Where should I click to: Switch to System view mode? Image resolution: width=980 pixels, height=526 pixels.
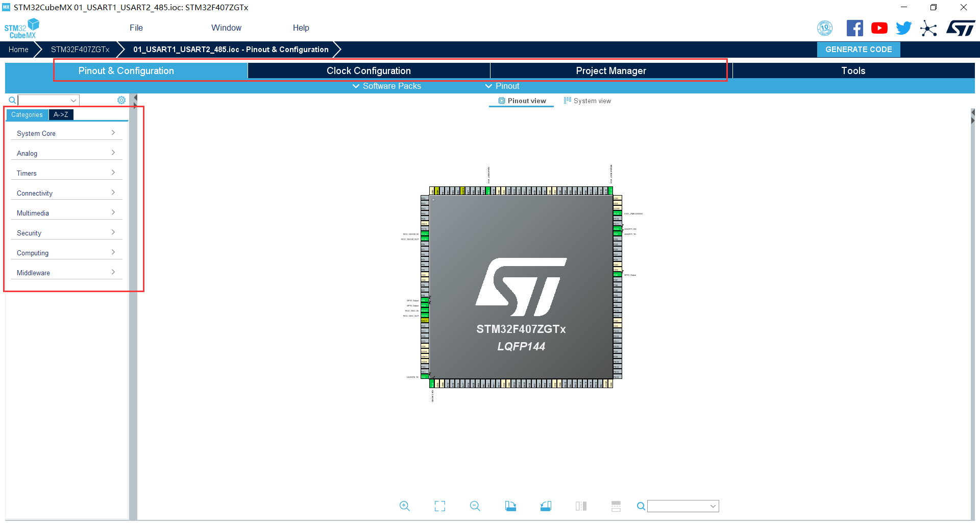pos(587,101)
